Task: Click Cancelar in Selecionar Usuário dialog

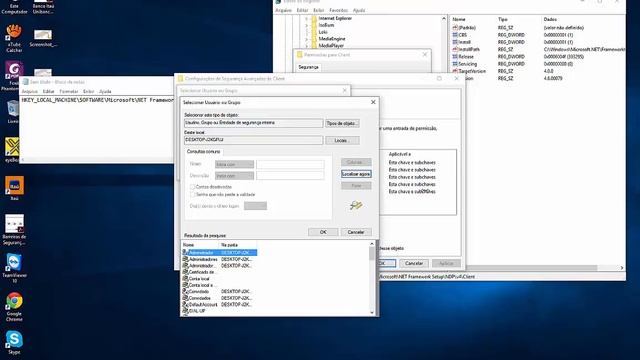Action: pyautogui.click(x=356, y=232)
